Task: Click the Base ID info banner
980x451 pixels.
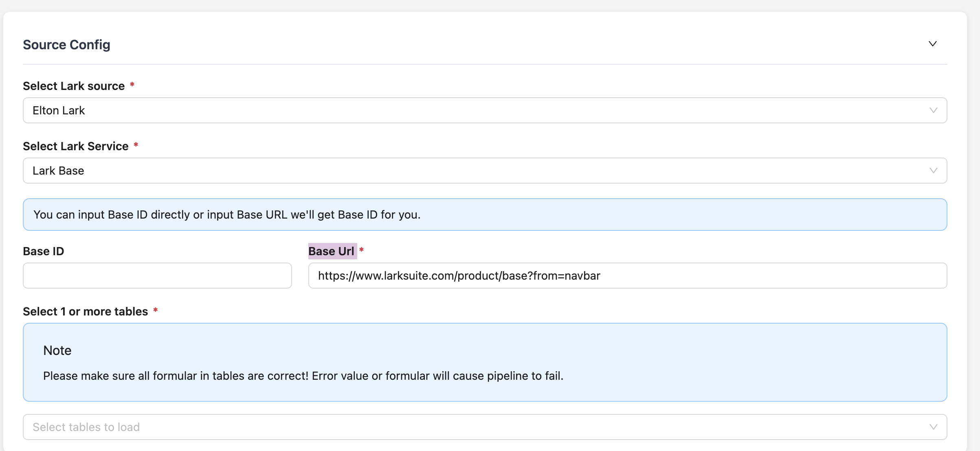Action: (x=485, y=215)
